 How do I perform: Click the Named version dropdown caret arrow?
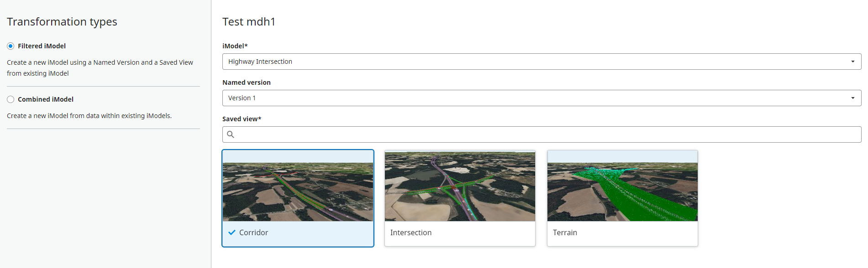coord(852,98)
